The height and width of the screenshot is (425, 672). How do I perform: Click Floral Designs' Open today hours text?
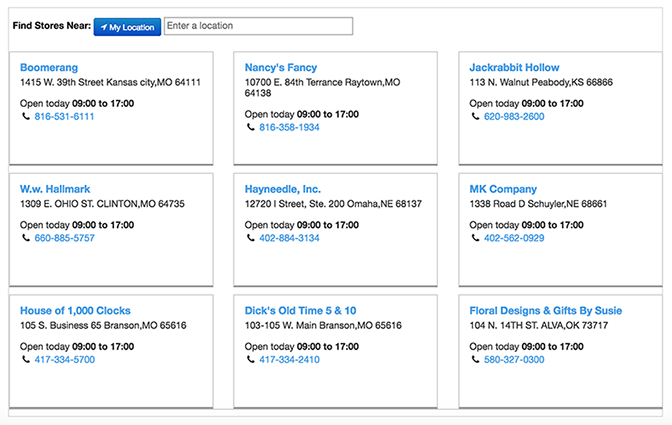pyautogui.click(x=526, y=347)
